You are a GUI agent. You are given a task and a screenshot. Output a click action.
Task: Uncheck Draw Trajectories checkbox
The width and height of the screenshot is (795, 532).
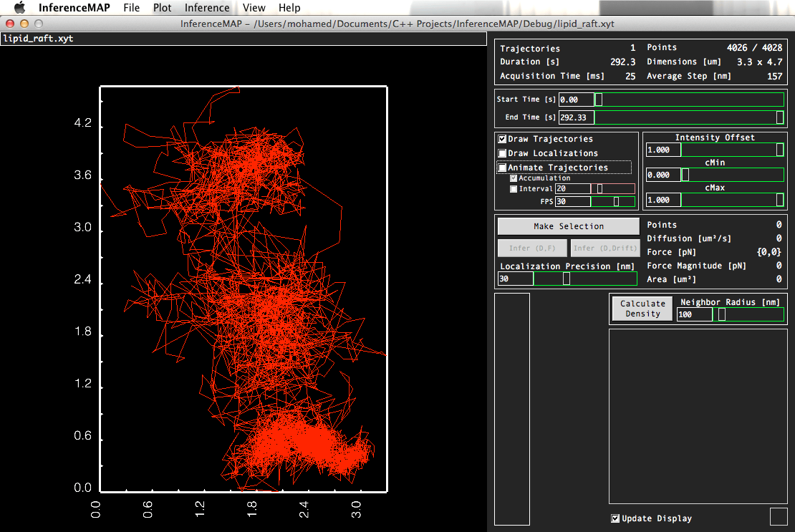503,139
